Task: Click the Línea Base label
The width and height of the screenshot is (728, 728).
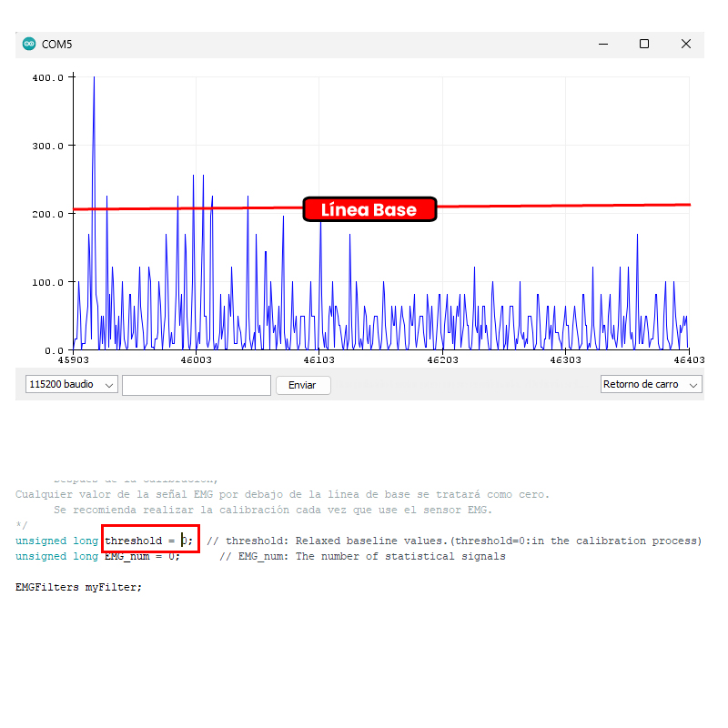Action: 369,210
